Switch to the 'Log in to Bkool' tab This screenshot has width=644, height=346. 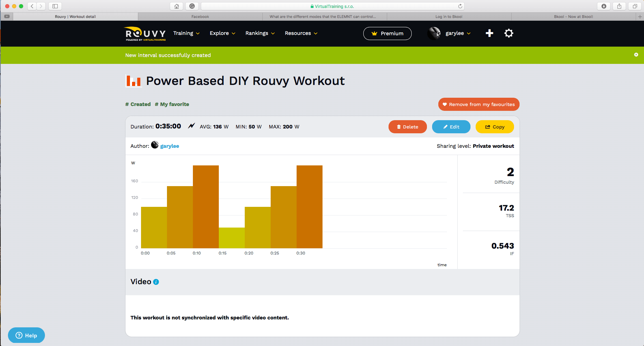tap(448, 16)
